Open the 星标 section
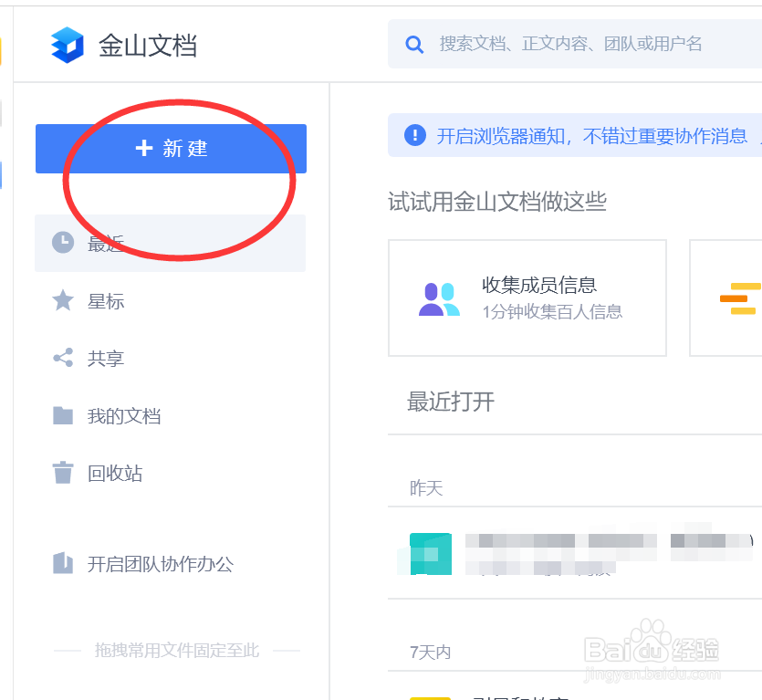762x700 pixels. point(106,301)
